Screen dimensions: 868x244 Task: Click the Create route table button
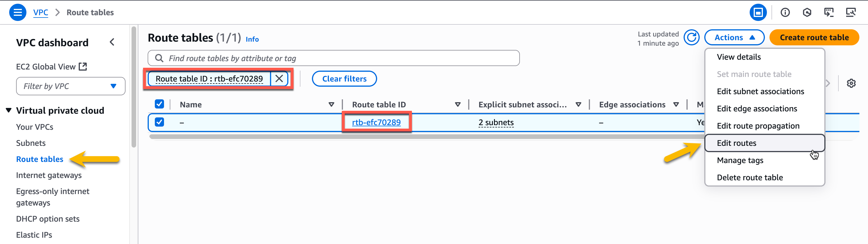pyautogui.click(x=814, y=37)
